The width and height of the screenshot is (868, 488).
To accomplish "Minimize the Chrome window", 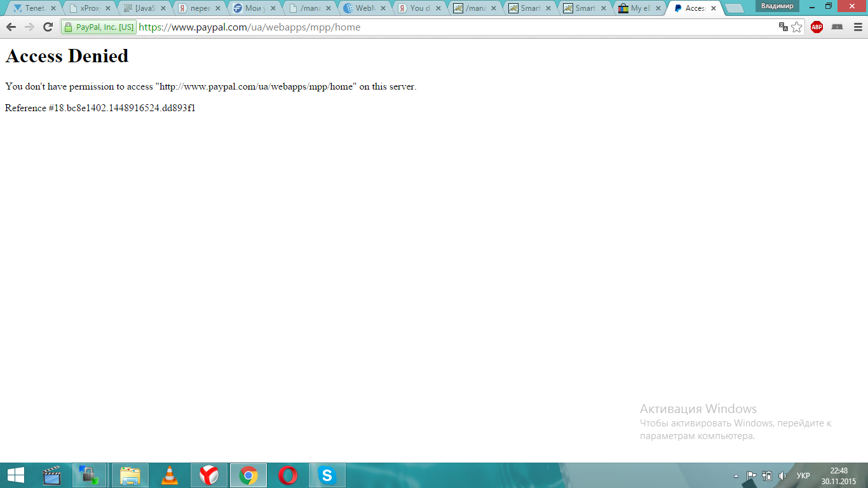I will pos(812,6).
